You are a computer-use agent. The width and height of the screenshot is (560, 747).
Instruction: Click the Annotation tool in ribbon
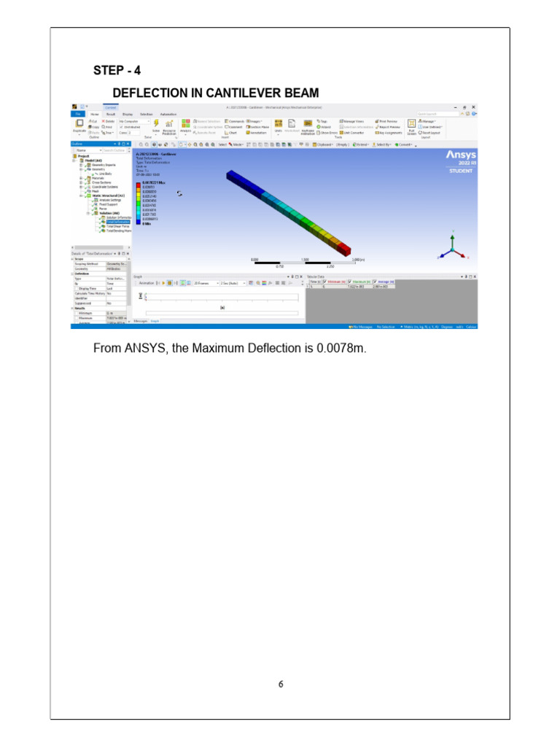click(257, 133)
